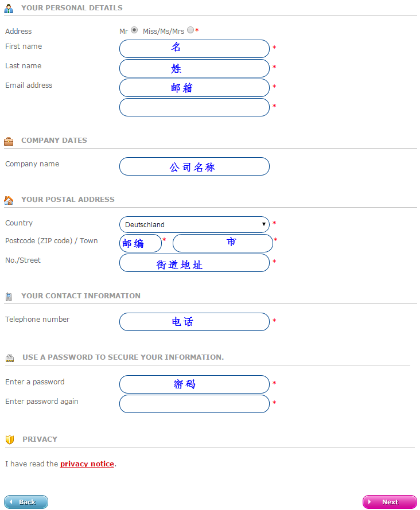Click the Town input field
This screenshot has height=510, width=420.
point(223,243)
